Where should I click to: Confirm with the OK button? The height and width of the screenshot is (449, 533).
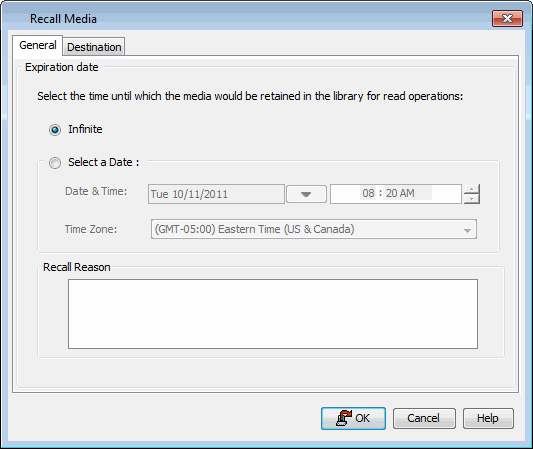point(353,418)
